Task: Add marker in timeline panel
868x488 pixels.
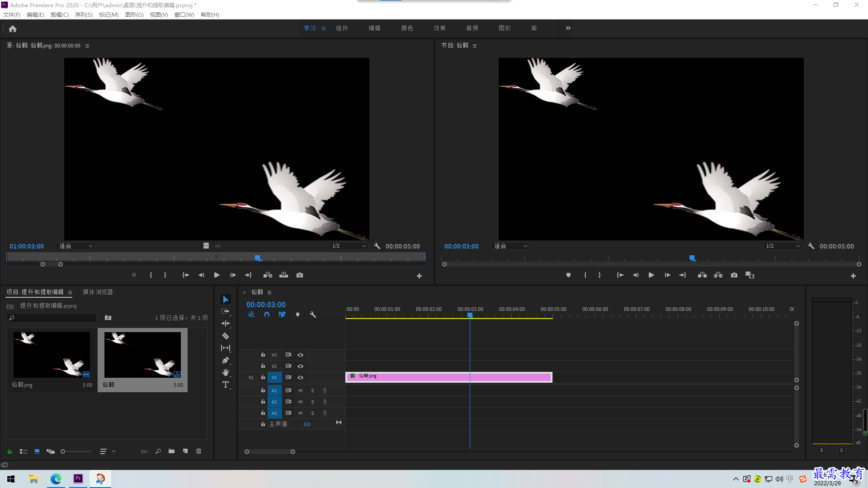Action: (x=297, y=314)
